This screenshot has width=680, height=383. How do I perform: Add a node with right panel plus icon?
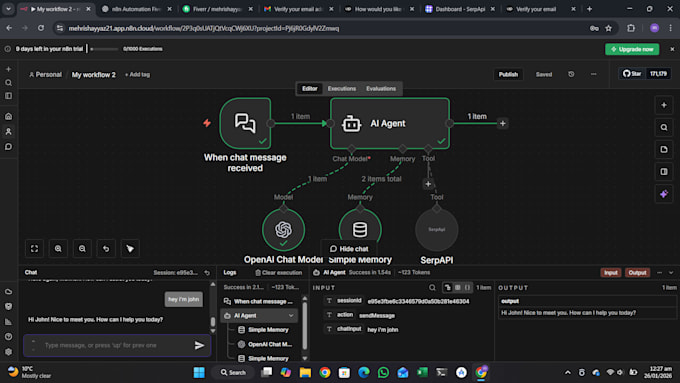click(x=664, y=105)
